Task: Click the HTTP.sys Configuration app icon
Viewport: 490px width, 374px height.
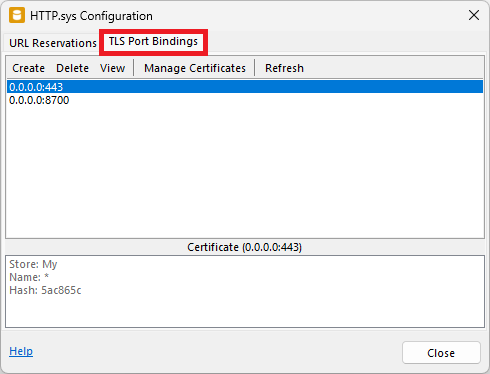Action: 17,15
